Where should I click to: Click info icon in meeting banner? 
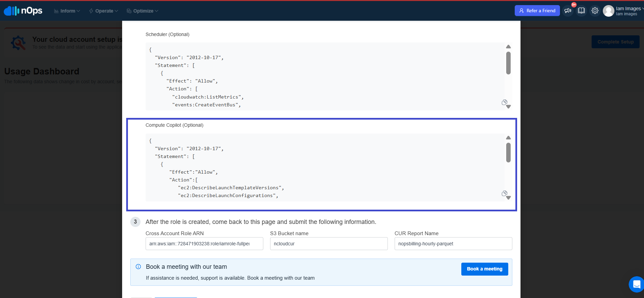tap(138, 267)
